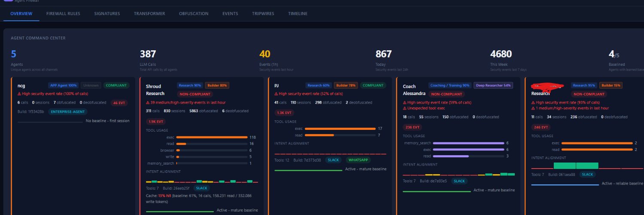Click 'Active - reliable baseline' status text

click(x=623, y=183)
